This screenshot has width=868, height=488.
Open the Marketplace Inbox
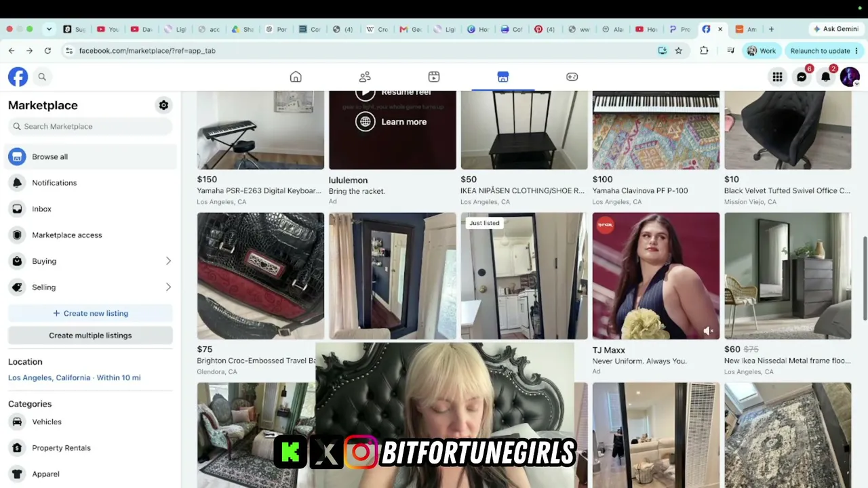(90, 209)
